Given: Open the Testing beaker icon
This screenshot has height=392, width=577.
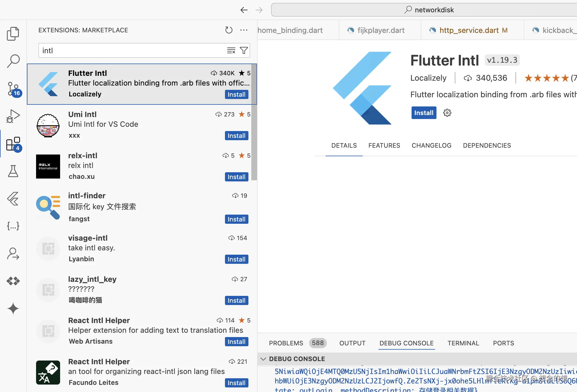Looking at the screenshot, I should [x=13, y=171].
